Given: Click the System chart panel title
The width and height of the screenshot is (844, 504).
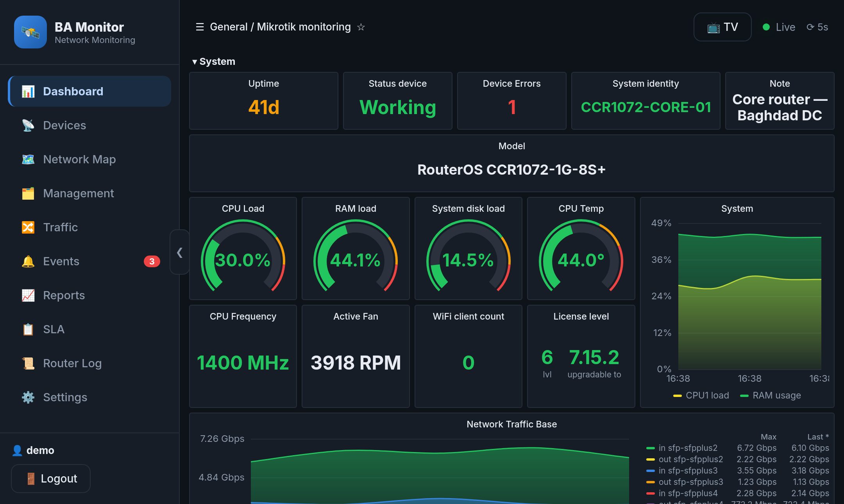Looking at the screenshot, I should [737, 209].
